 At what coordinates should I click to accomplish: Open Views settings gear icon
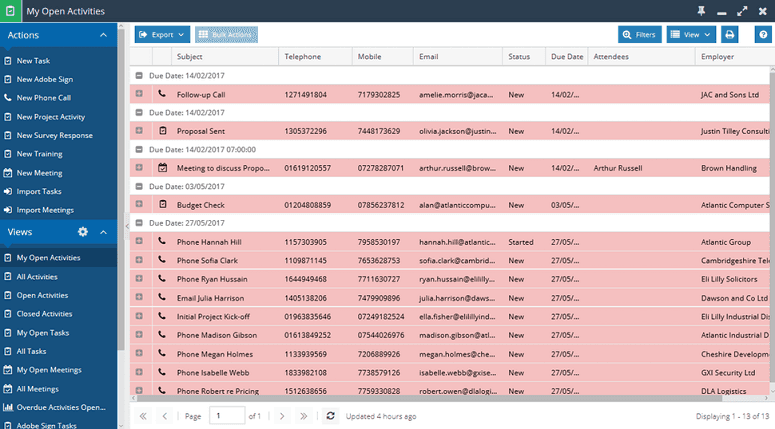click(x=83, y=232)
